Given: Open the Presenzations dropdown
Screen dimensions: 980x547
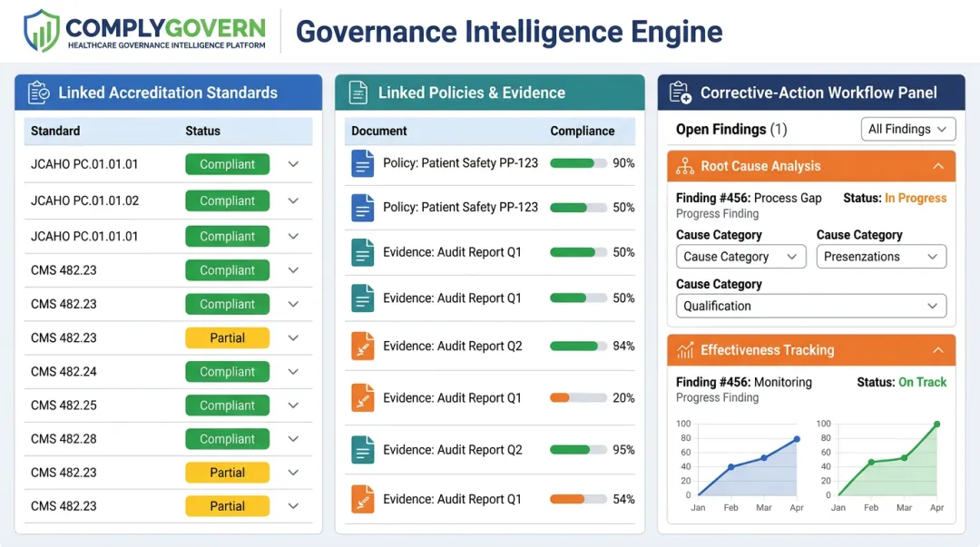Looking at the screenshot, I should (x=881, y=257).
